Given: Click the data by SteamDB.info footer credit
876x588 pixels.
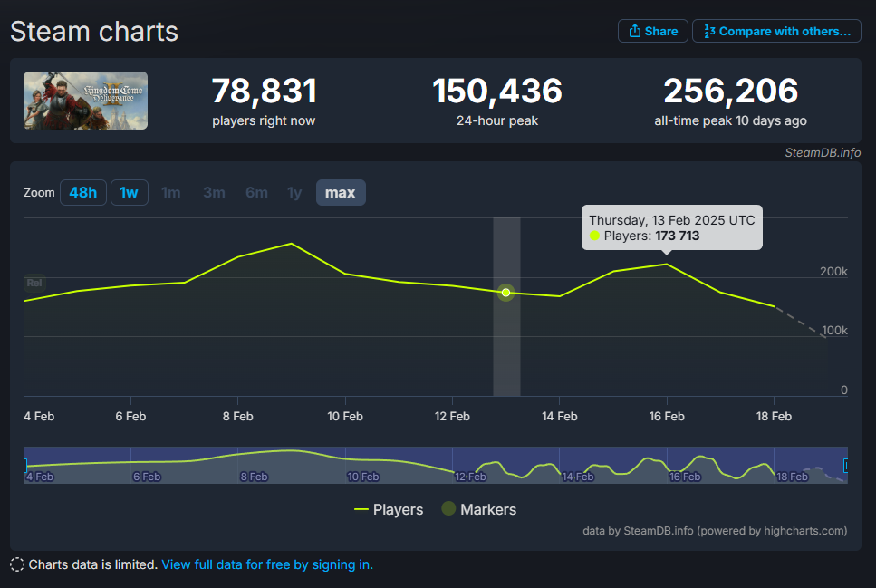Looking at the screenshot, I should 715,530.
